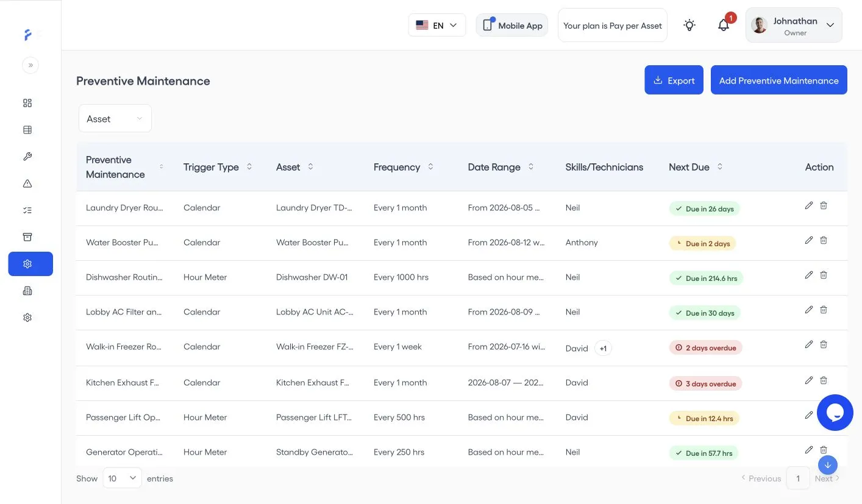Screen dimensions: 862x504
Task: Click 'Due in 2 days' status badge
Action: 702,244
